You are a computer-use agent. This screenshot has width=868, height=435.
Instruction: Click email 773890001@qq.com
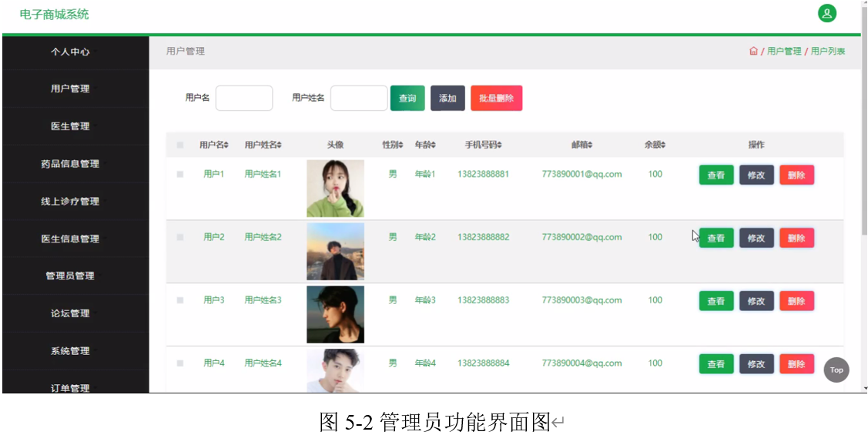pyautogui.click(x=581, y=174)
